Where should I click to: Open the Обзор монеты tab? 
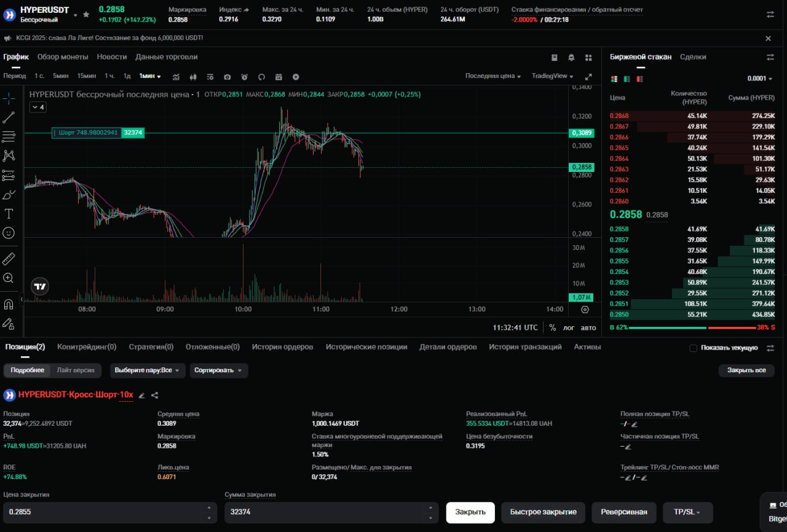(x=63, y=57)
